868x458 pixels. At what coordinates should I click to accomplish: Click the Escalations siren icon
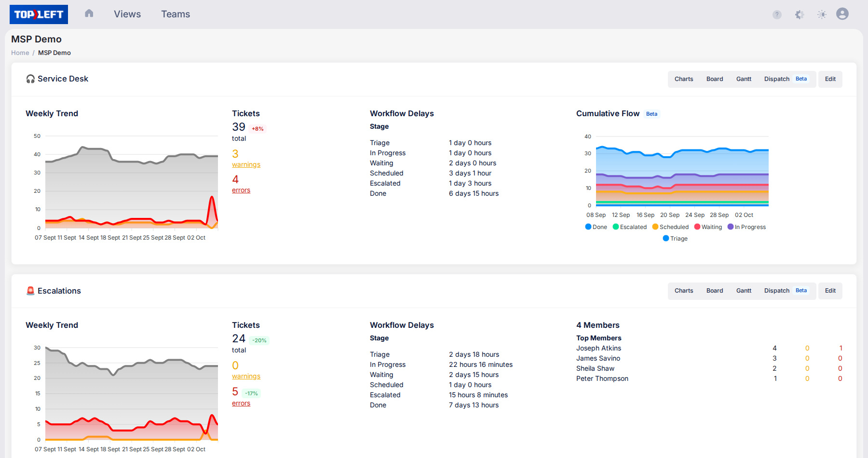[x=30, y=291]
